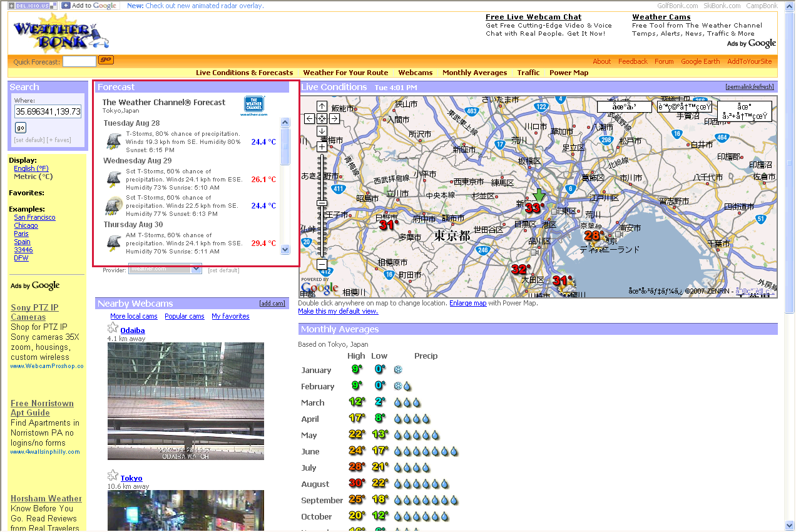This screenshot has height=532, width=796.
Task: Click the permalink/refresh link
Action: tap(750, 87)
